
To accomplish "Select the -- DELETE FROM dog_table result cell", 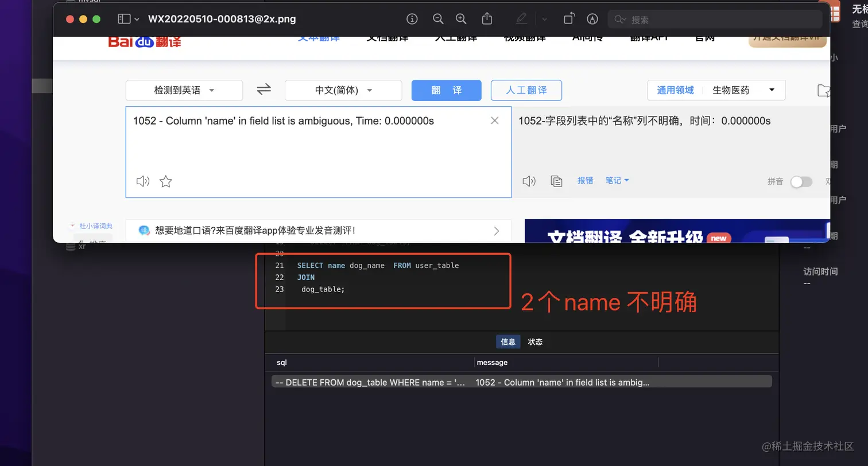I will tap(371, 382).
